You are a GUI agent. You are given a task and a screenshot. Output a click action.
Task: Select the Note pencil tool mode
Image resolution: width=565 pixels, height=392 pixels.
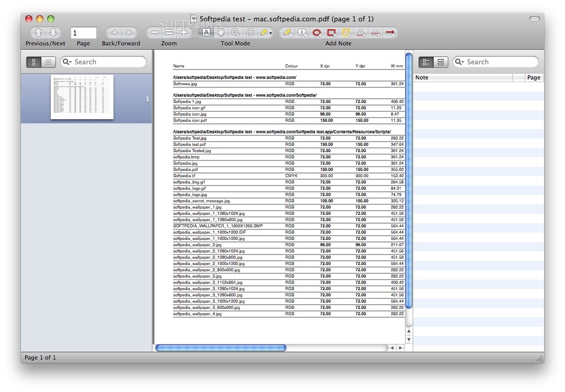pyautogui.click(x=263, y=32)
